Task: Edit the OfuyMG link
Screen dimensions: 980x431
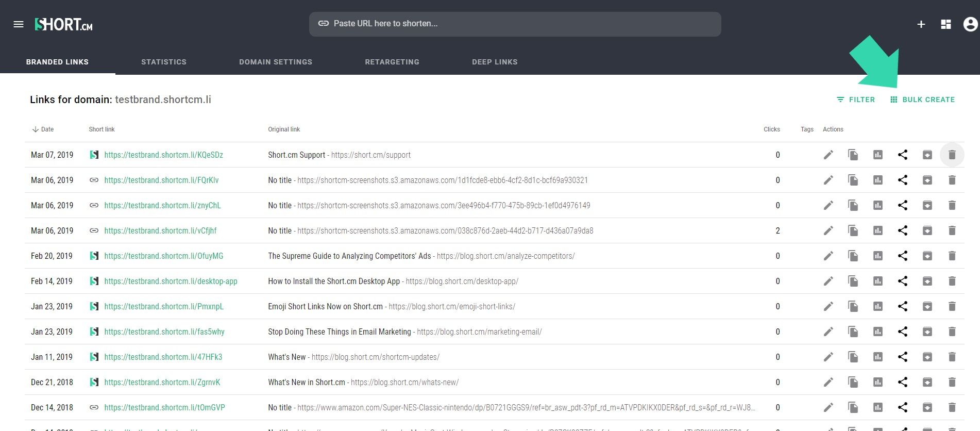Action: pyautogui.click(x=829, y=256)
